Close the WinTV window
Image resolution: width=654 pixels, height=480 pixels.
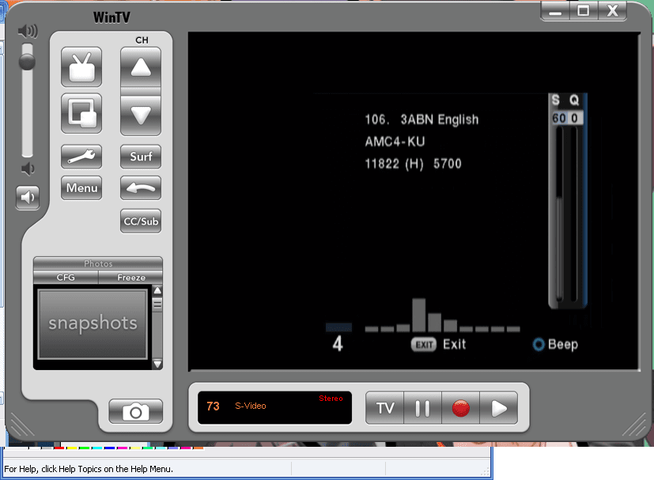click(612, 11)
